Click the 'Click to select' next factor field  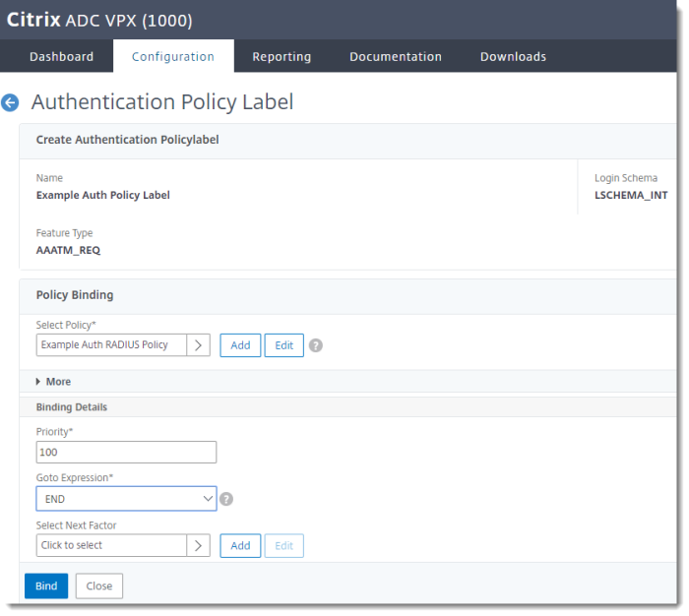click(111, 545)
